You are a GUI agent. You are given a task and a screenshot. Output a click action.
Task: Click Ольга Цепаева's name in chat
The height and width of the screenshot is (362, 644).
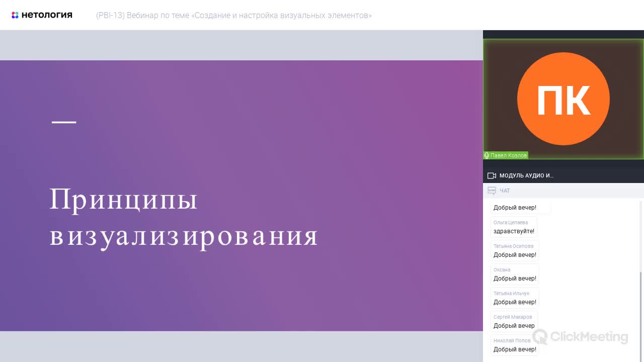click(x=511, y=223)
